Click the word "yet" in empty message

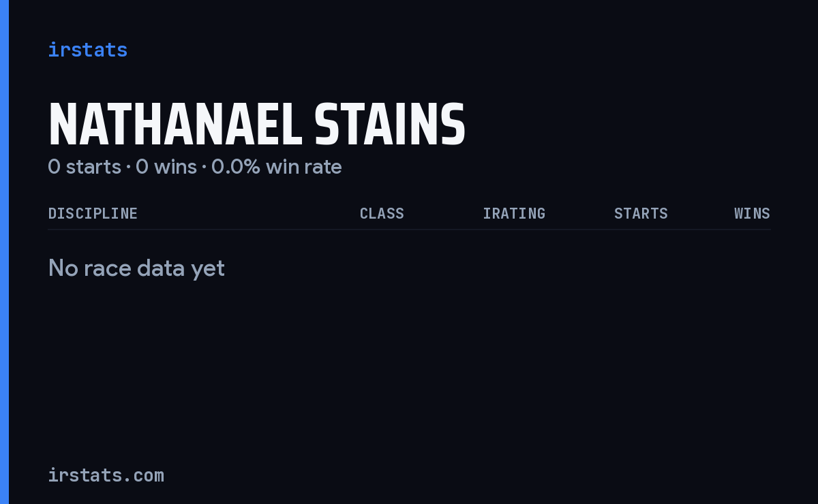pos(208,270)
